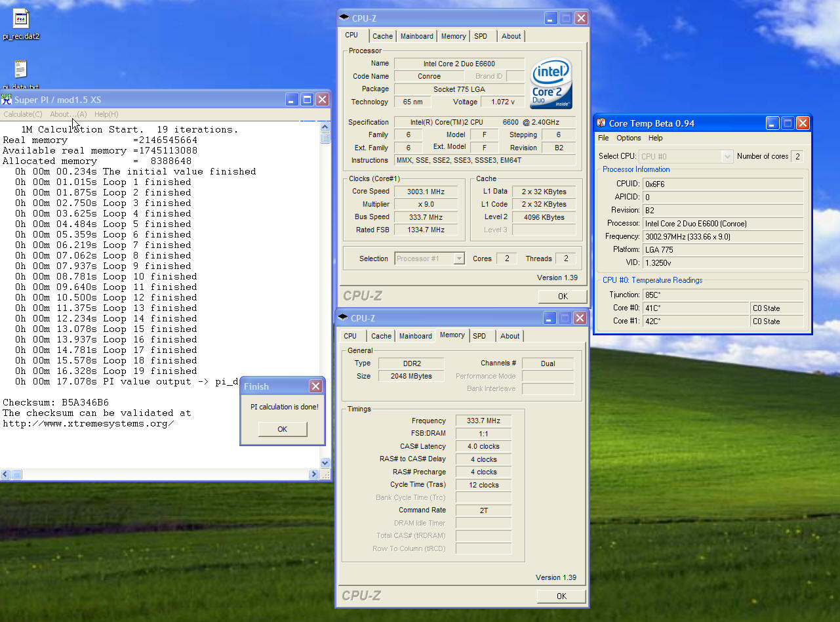Screen dimensions: 840x622
Task: Click the Cycle Time value 12 clocks
Action: (483, 485)
